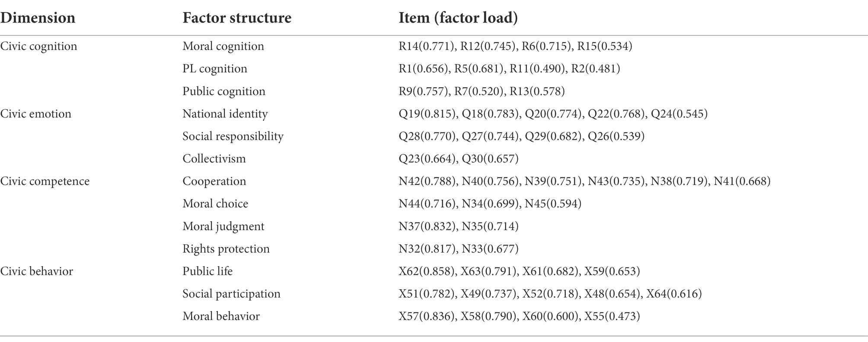Click the Cooperation factor cell
868x342 pixels.
(214, 181)
